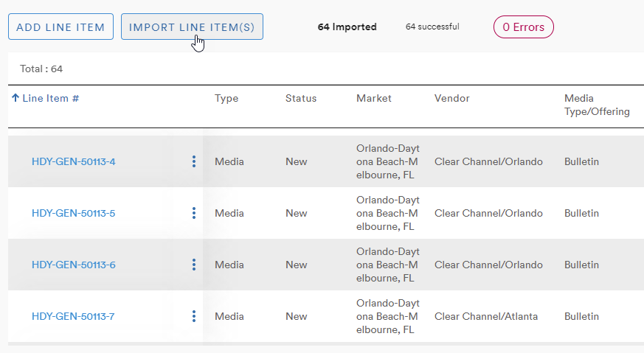The height and width of the screenshot is (353, 644).
Task: Click Import Line Item(s) button
Action: click(x=192, y=27)
